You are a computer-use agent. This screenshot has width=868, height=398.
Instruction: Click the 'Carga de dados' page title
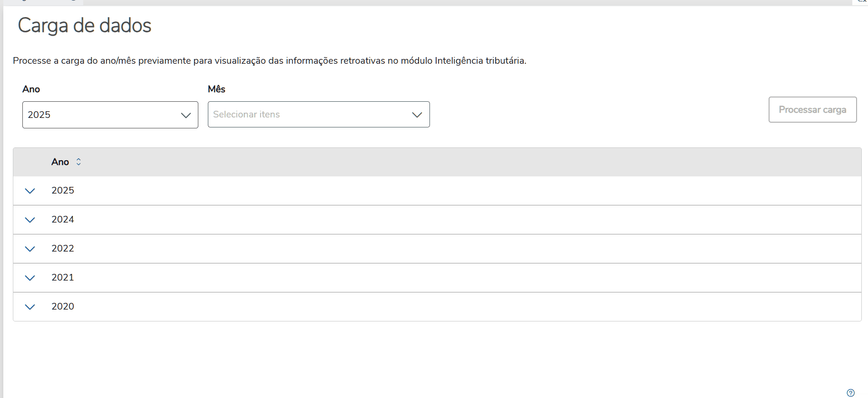point(85,26)
